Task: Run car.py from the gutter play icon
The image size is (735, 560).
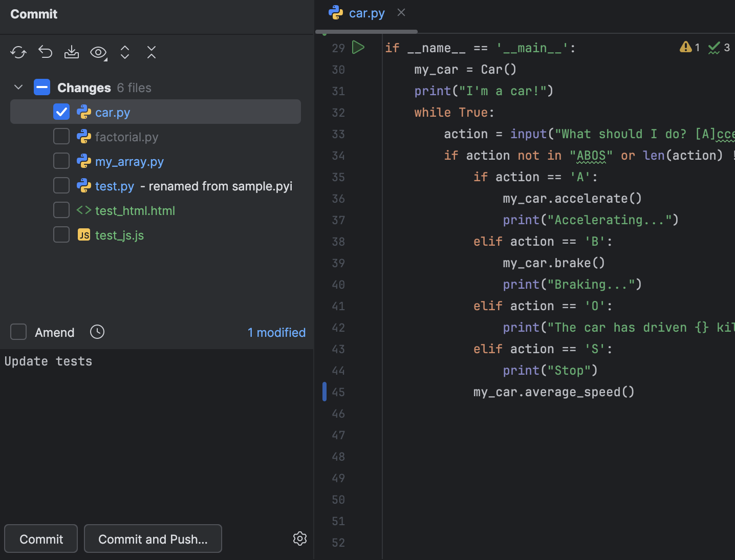Action: pyautogui.click(x=358, y=47)
